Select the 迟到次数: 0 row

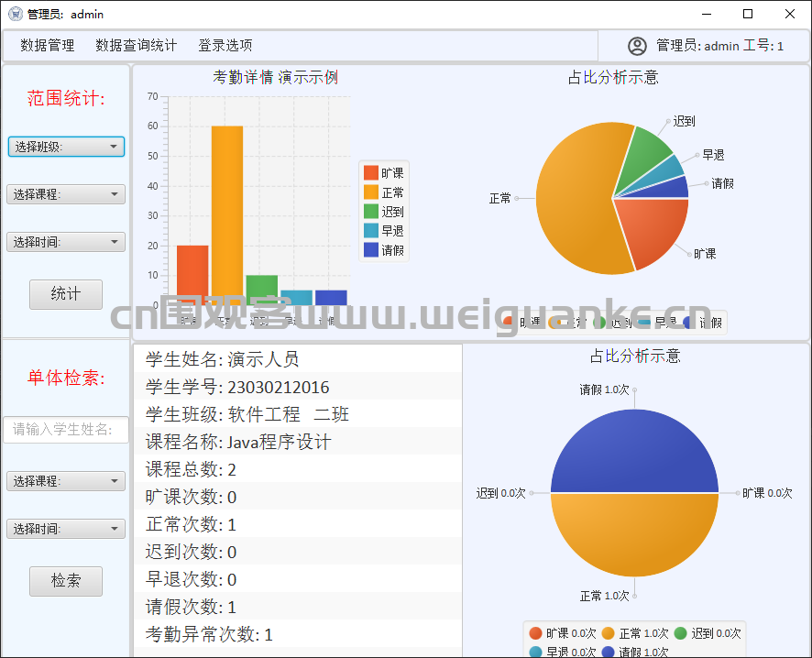point(298,551)
